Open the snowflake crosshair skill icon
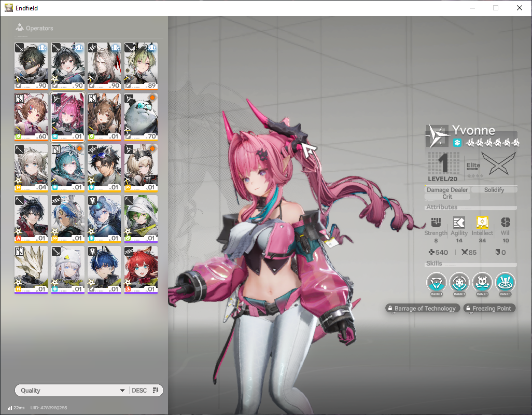This screenshot has width=532, height=415. tap(459, 282)
